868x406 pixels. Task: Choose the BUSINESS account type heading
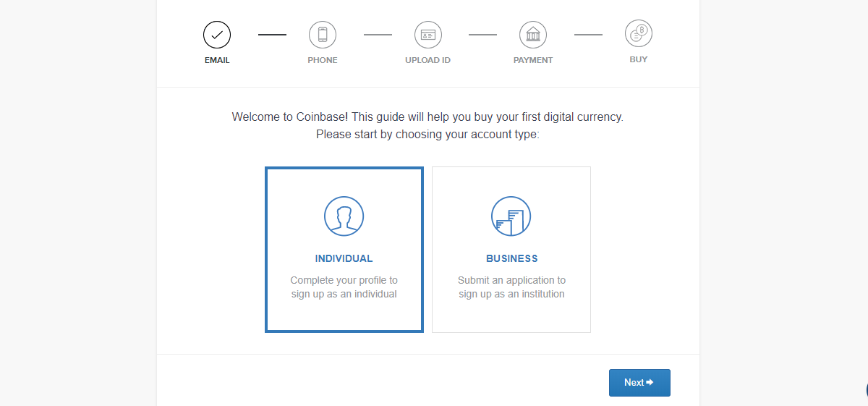512,258
